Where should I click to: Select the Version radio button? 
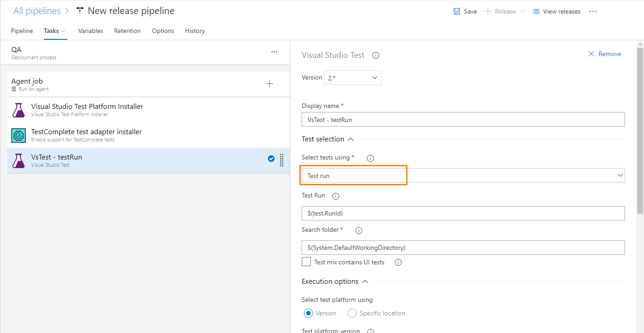(x=308, y=313)
